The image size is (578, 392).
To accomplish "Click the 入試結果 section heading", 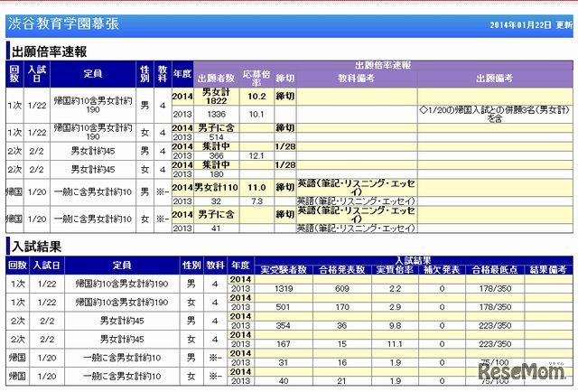I will [x=36, y=247].
